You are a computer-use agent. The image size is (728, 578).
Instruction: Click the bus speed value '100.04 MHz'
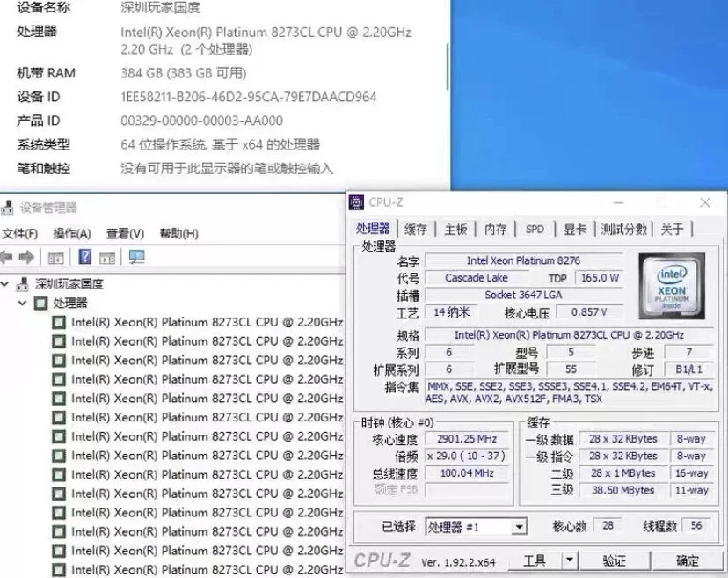(x=467, y=473)
